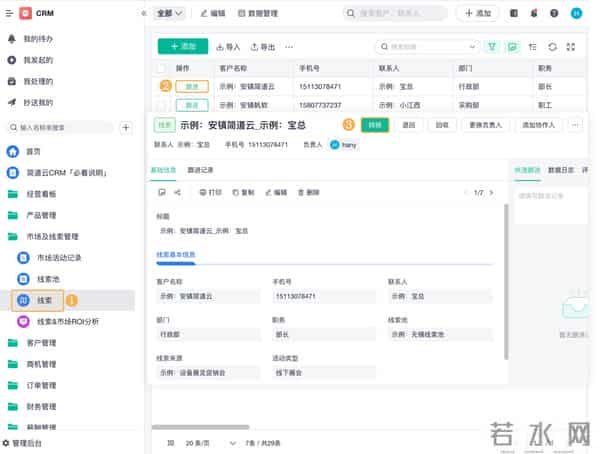The height and width of the screenshot is (454, 600).
Task: Click the 详情 button in 安镇简道云 row
Action: point(192,87)
